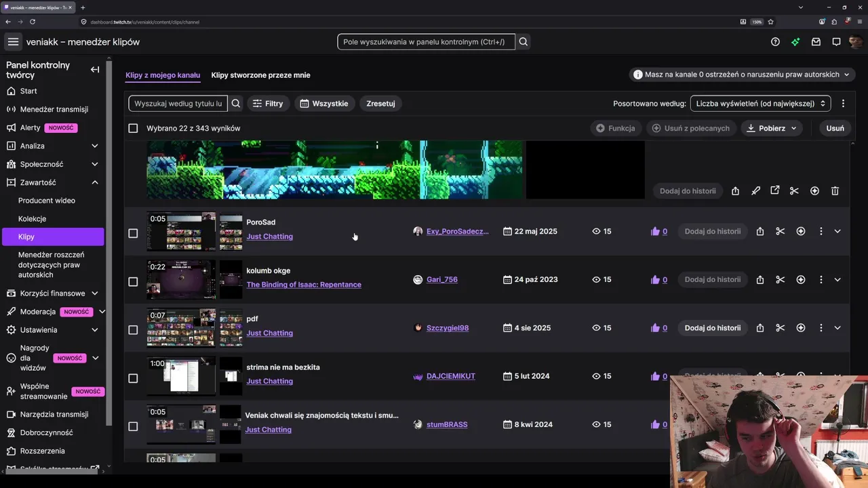Open Menedżer transmisji in sidebar
This screenshot has height=488, width=868.
[53, 109]
